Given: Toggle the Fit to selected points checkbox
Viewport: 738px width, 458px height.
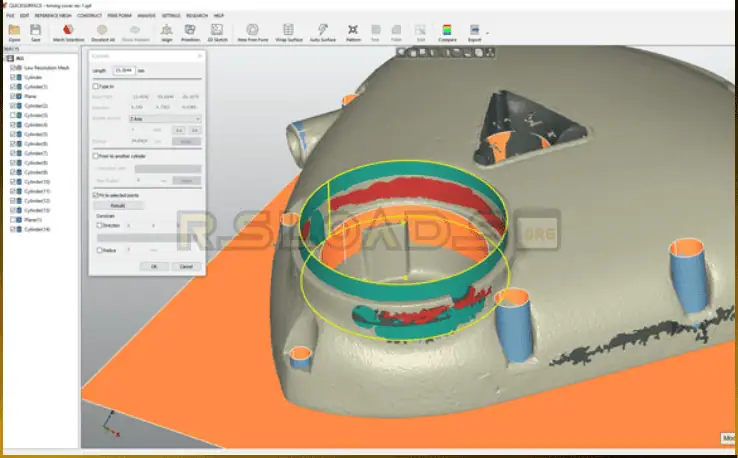Looking at the screenshot, I should [94, 195].
